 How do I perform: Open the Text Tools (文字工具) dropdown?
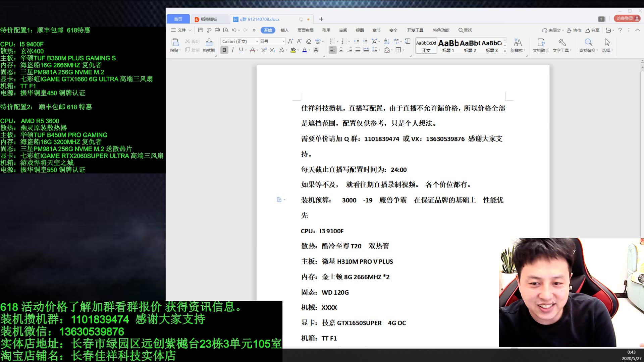(x=562, y=45)
